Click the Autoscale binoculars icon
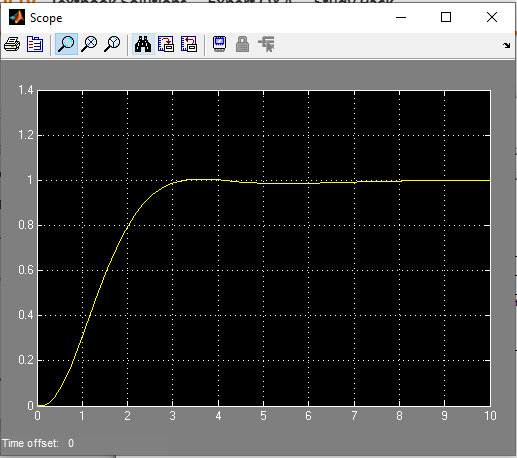 pyautogui.click(x=143, y=44)
